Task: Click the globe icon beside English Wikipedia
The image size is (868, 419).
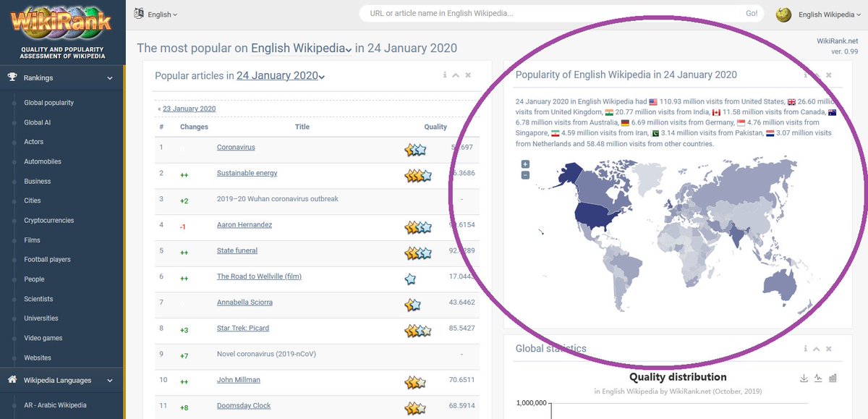Action: click(783, 14)
